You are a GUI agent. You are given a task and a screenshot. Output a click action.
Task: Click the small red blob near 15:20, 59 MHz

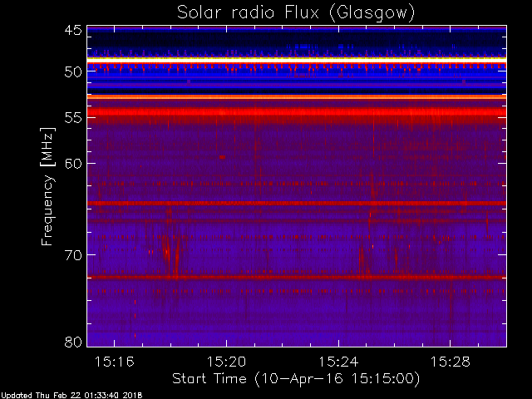[222, 157]
